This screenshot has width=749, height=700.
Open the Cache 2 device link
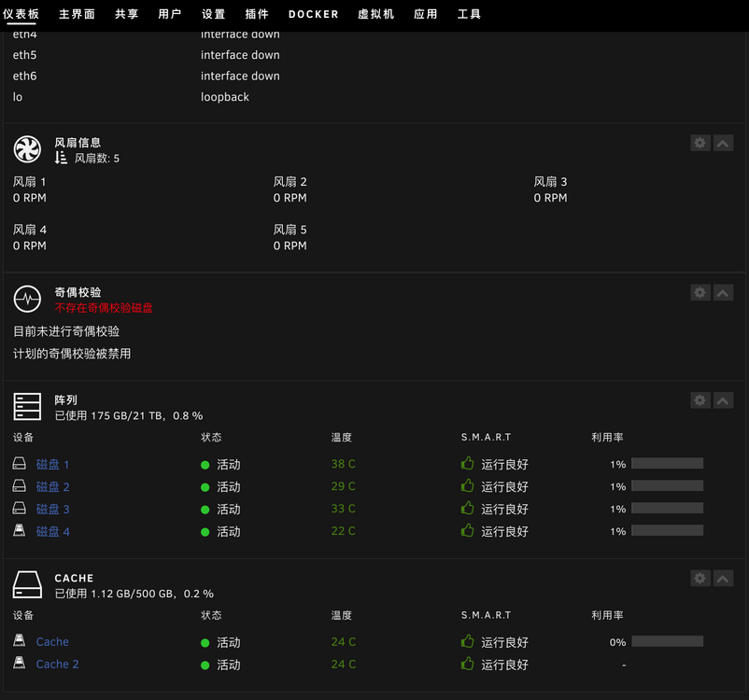57,665
